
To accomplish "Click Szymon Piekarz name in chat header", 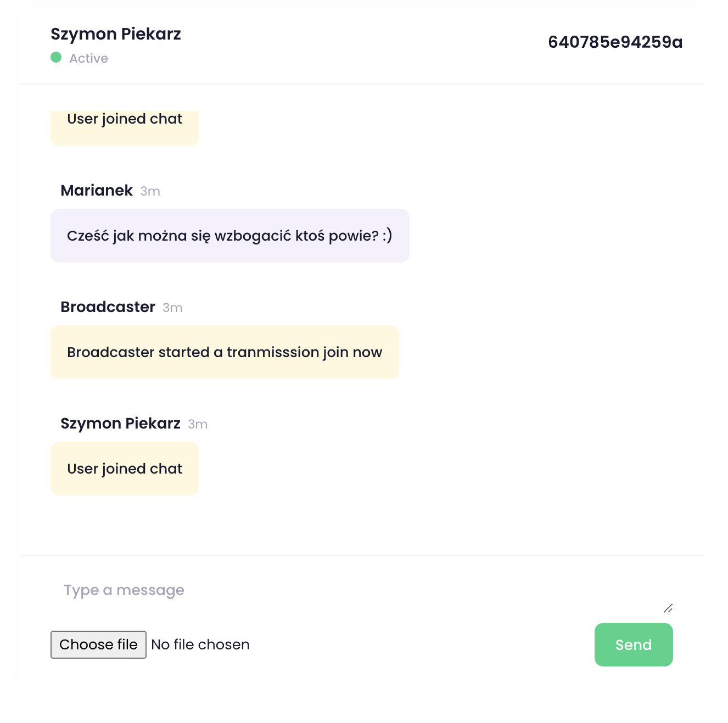I will click(x=116, y=34).
